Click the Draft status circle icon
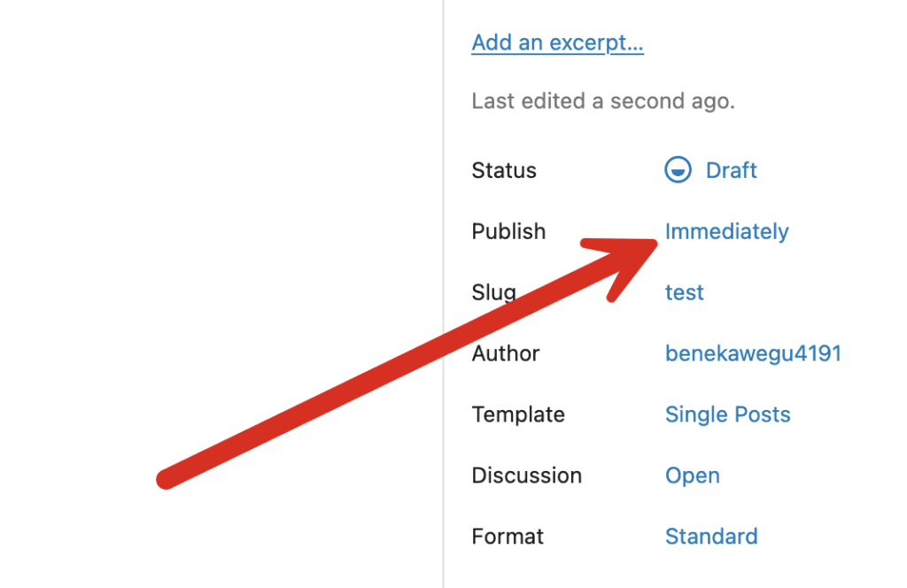Image resolution: width=907 pixels, height=588 pixels. point(678,170)
